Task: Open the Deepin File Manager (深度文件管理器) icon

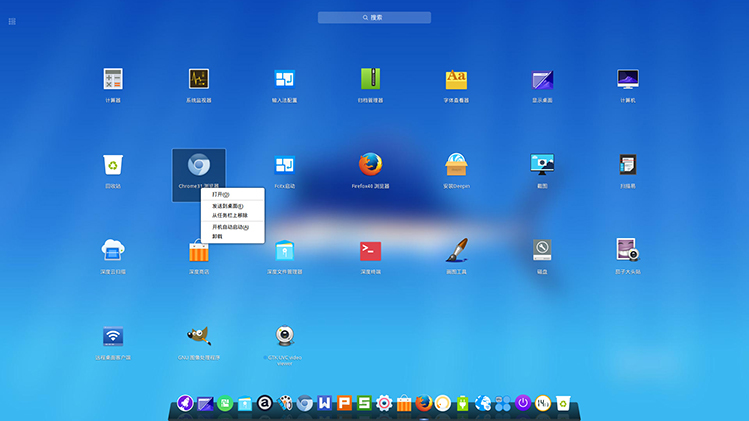Action: (x=284, y=250)
